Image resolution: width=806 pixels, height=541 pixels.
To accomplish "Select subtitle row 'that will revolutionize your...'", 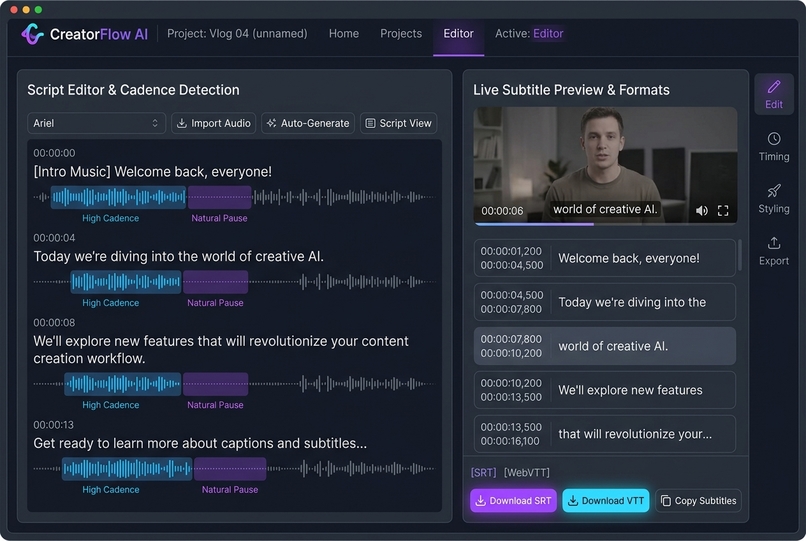I will 604,434.
